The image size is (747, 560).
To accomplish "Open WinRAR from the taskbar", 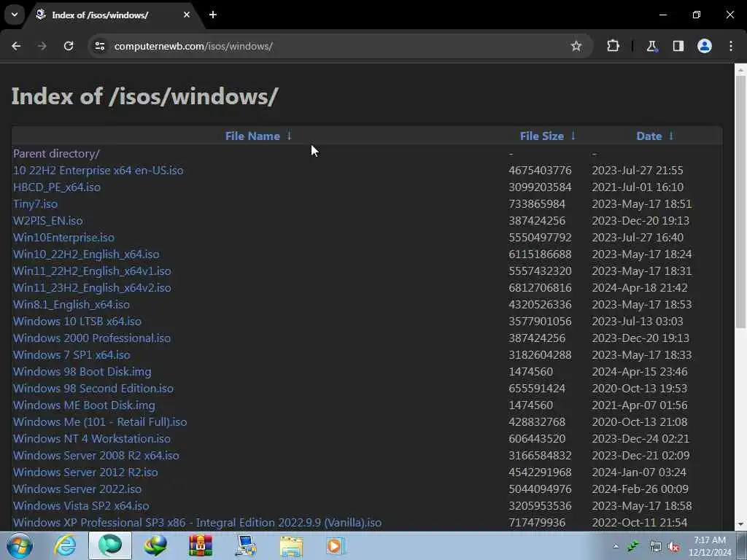I will click(201, 545).
